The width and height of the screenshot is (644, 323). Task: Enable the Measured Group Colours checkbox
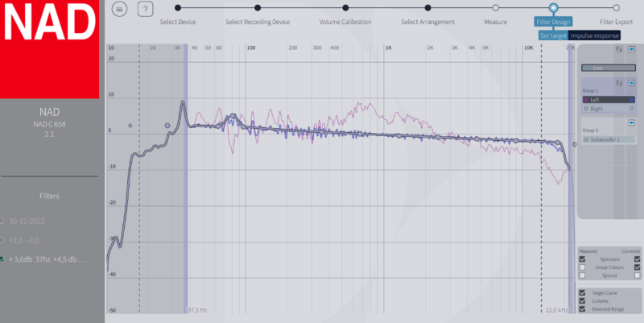(x=582, y=267)
